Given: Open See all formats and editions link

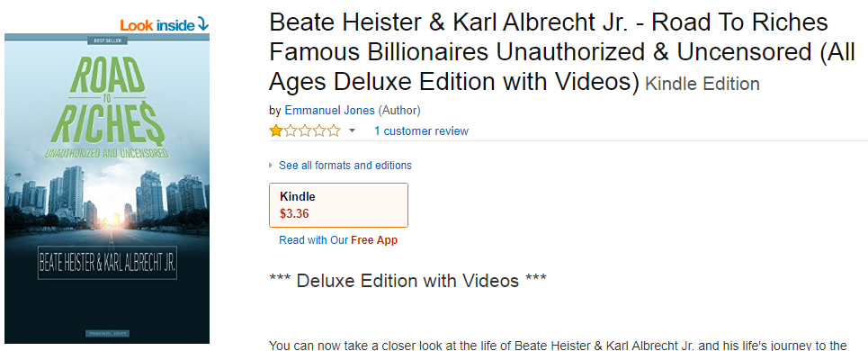Looking at the screenshot, I should (x=345, y=165).
